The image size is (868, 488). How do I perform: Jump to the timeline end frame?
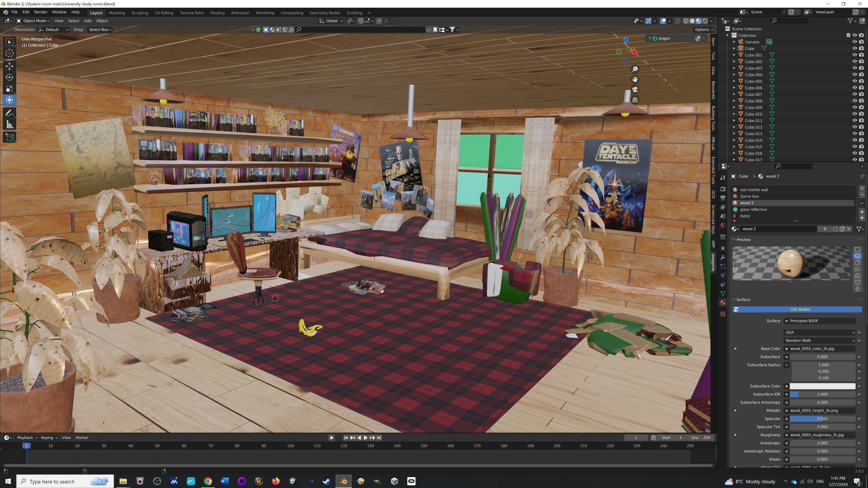coord(379,438)
